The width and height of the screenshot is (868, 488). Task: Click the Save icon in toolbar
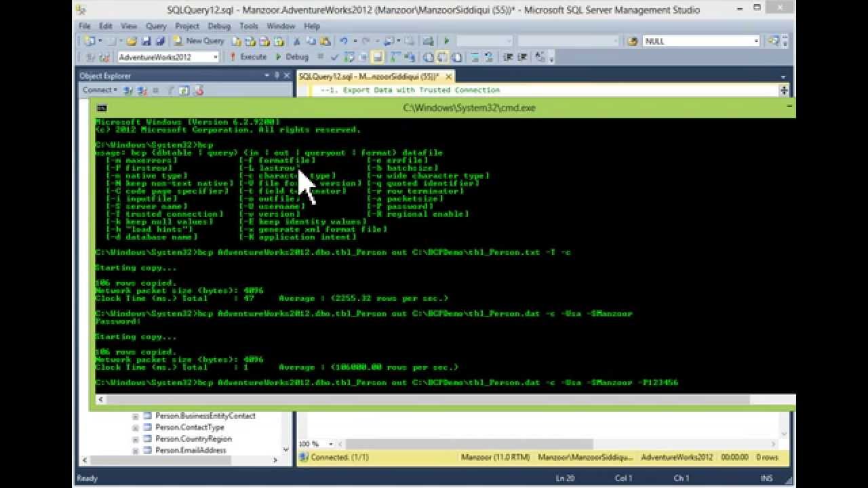(x=146, y=41)
